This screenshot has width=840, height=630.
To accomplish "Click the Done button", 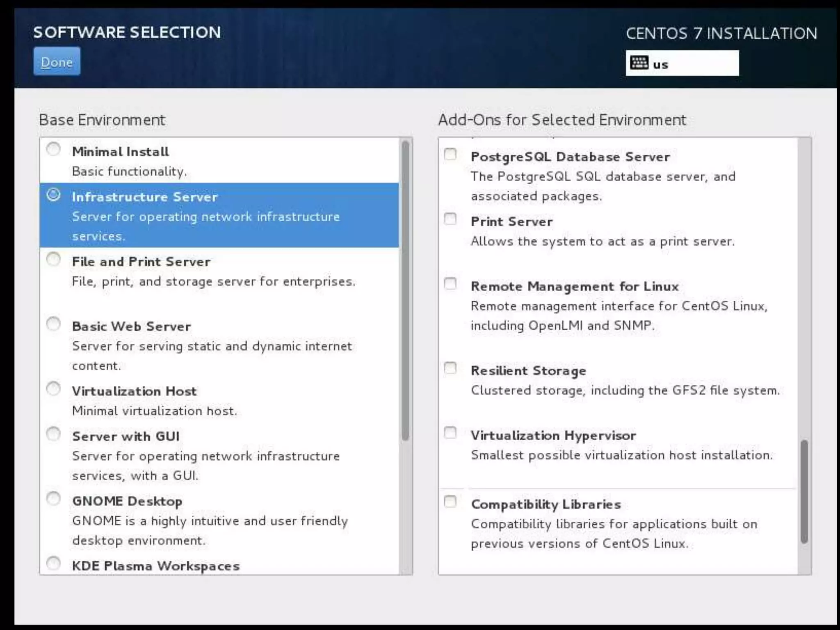I will 57,62.
